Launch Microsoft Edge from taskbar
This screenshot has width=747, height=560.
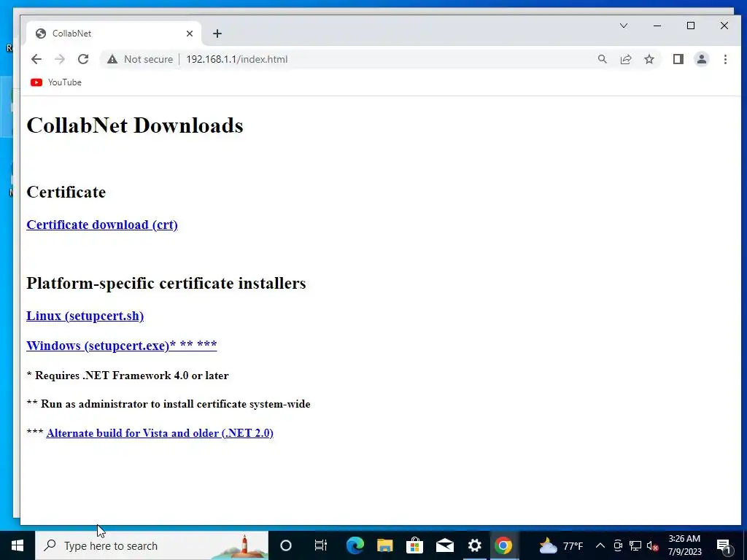(x=355, y=545)
